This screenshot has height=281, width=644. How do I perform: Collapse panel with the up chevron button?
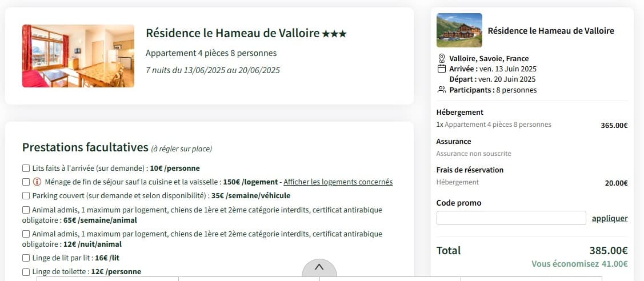click(319, 267)
